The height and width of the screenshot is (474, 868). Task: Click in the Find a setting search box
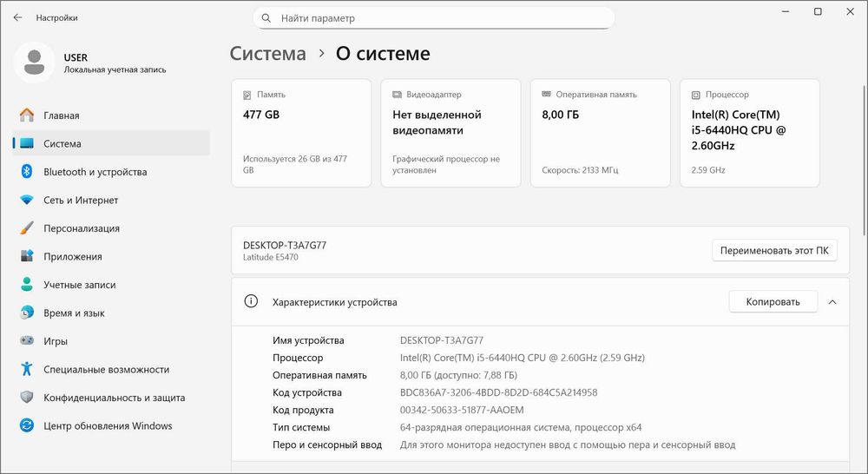tap(434, 18)
